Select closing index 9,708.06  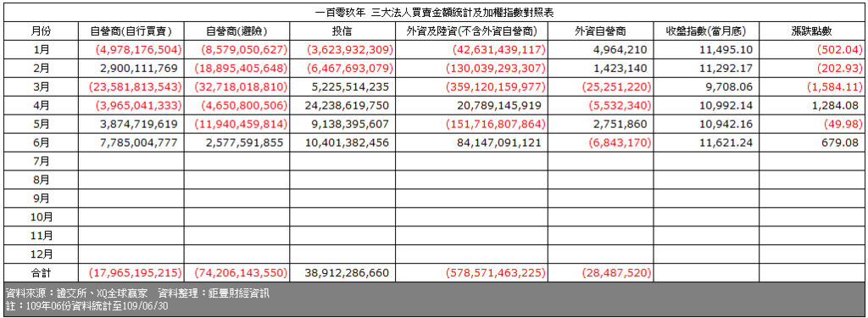(x=730, y=87)
